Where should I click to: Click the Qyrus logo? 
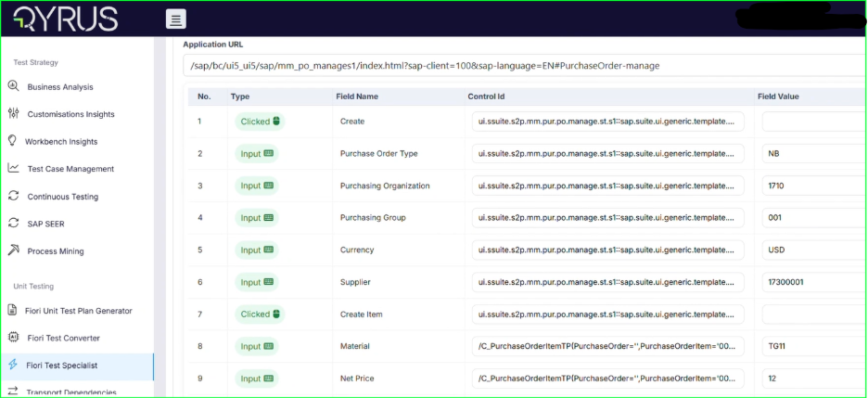[x=67, y=19]
